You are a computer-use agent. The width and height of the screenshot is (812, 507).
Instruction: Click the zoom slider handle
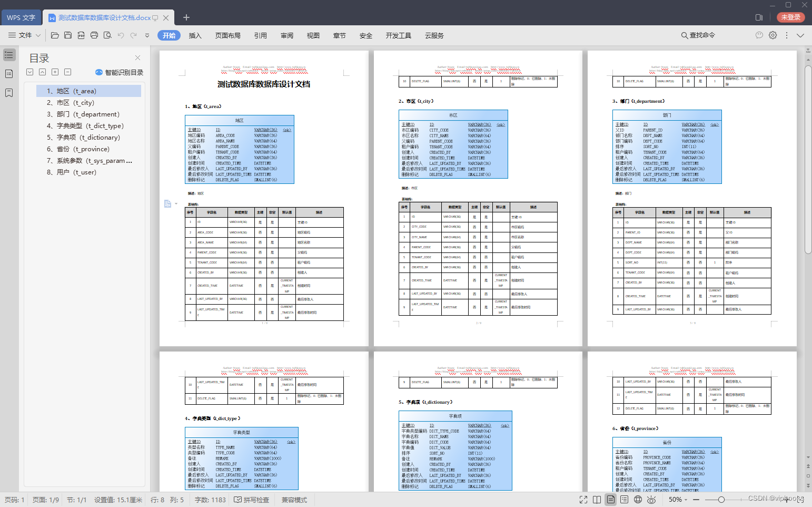tap(721, 500)
